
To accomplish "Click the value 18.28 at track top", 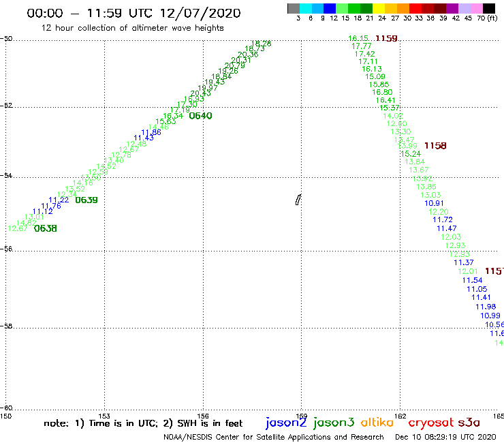I will [261, 44].
